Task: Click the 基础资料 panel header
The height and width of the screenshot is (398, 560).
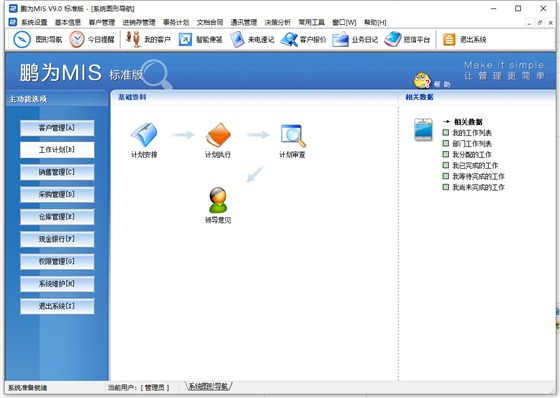Action: pyautogui.click(x=132, y=97)
